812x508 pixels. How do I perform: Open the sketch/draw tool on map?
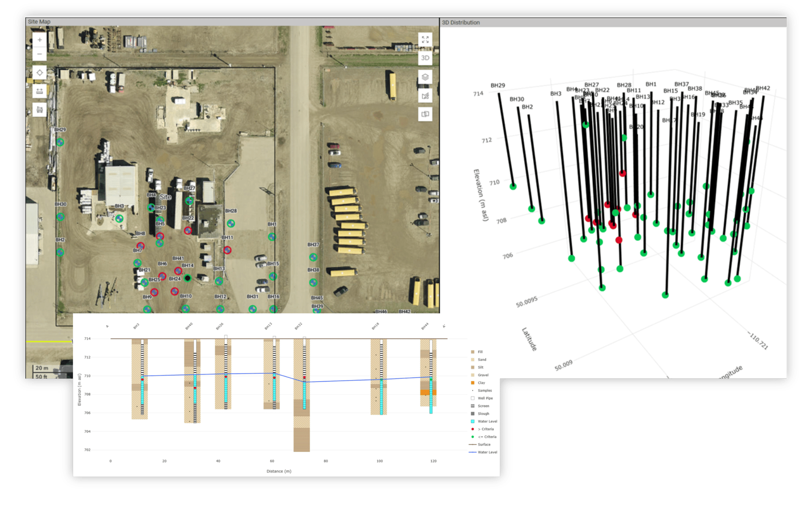425,96
